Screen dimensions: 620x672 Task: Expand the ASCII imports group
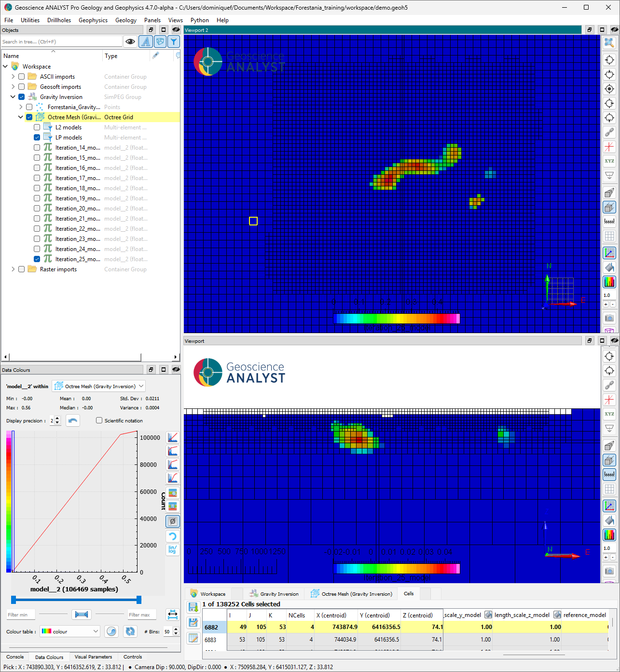(x=13, y=77)
